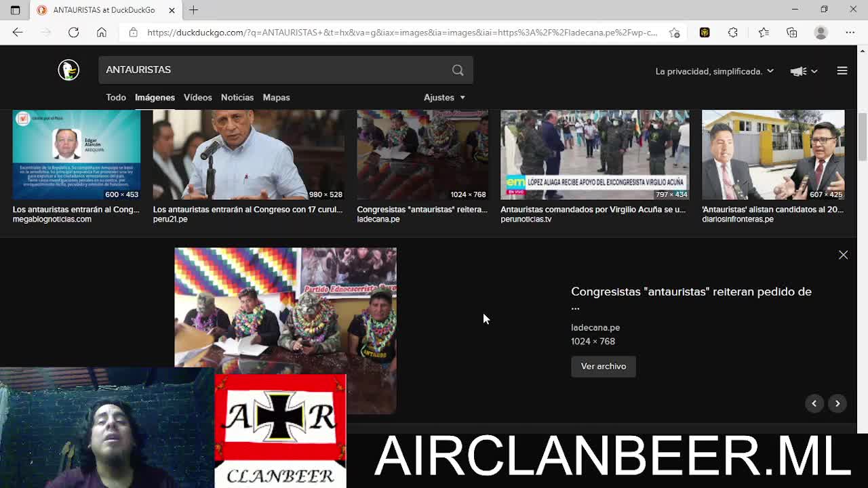This screenshot has width=868, height=488.
Task: Reload the DuckDuckGo page
Action: [73, 33]
